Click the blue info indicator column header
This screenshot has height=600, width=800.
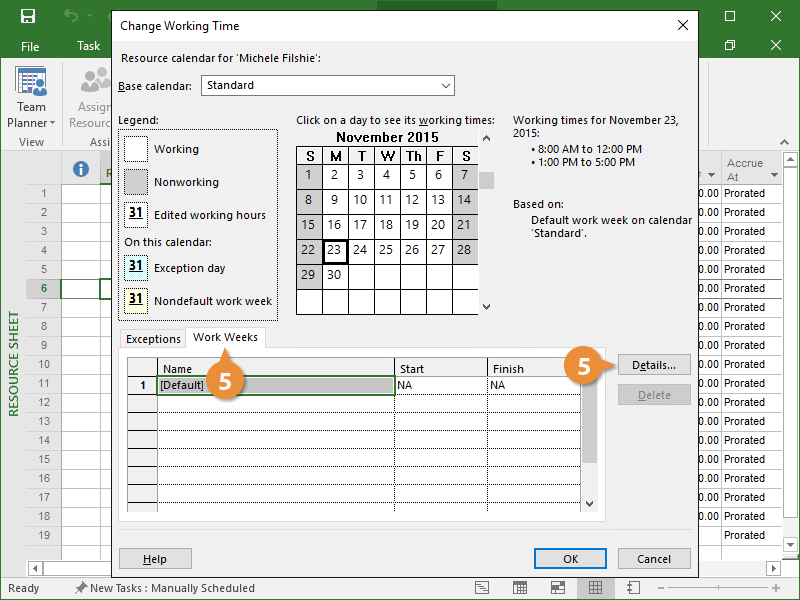pos(82,169)
